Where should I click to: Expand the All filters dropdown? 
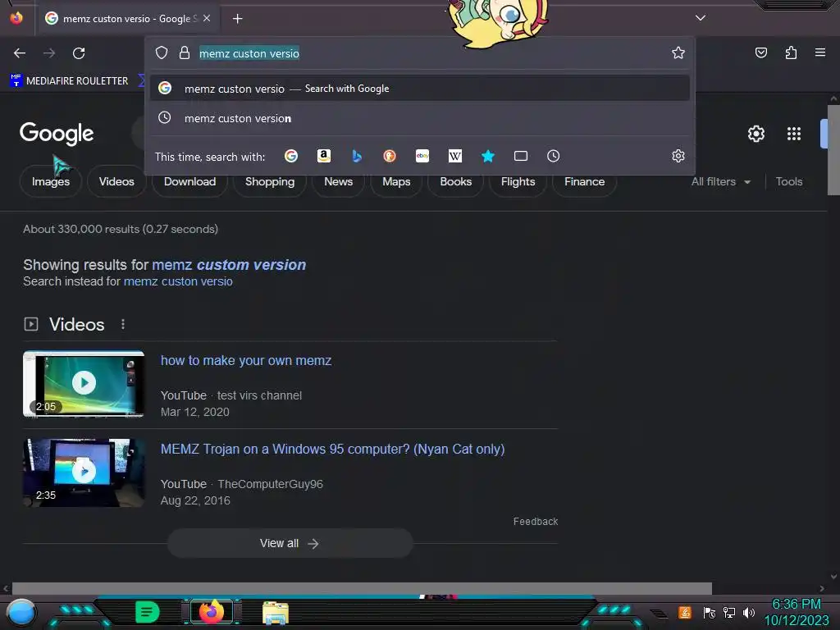[721, 181]
